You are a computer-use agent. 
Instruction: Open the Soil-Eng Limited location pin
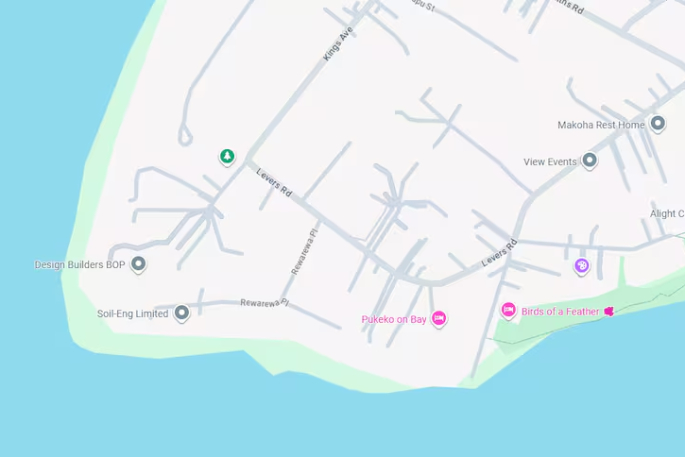coord(182,313)
